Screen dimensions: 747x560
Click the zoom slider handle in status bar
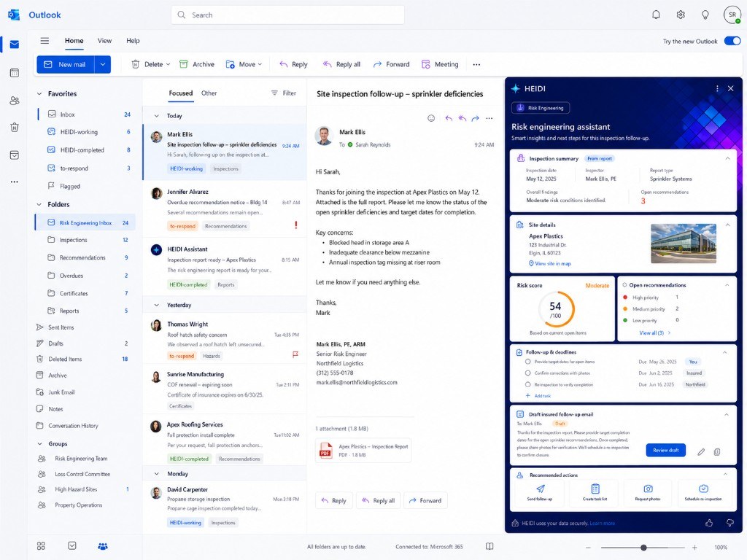tap(643, 548)
